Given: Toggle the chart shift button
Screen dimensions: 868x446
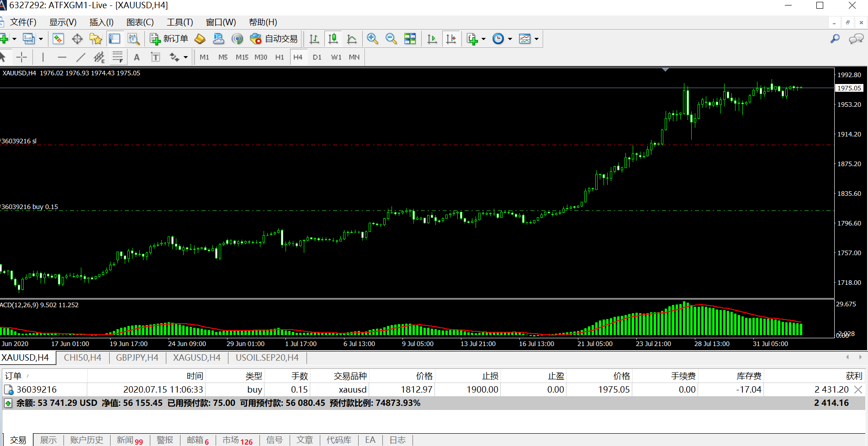Looking at the screenshot, I should point(451,39).
